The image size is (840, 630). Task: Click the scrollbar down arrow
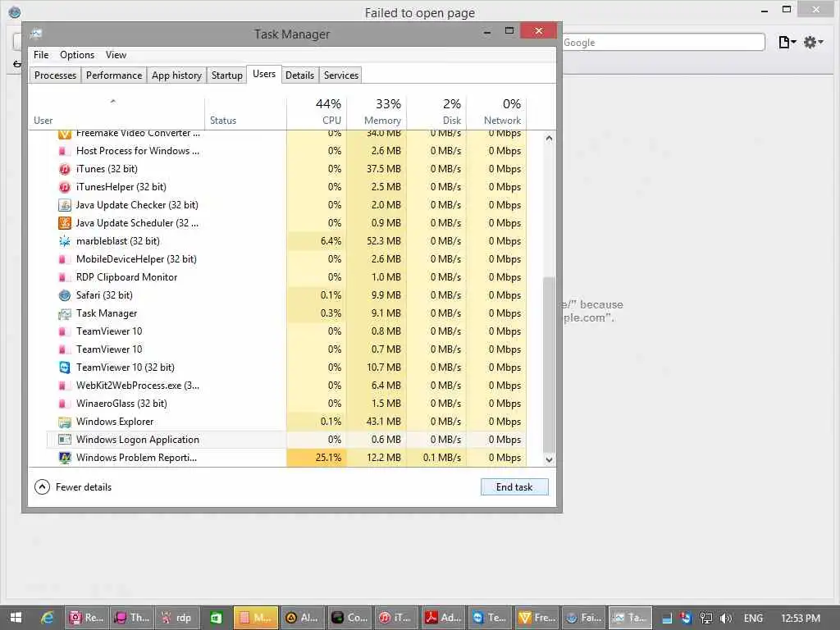point(549,459)
